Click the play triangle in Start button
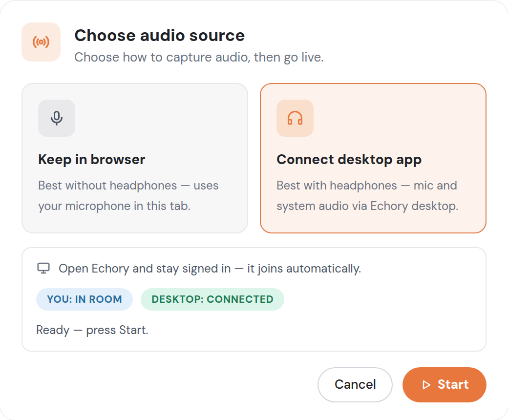 click(x=426, y=385)
